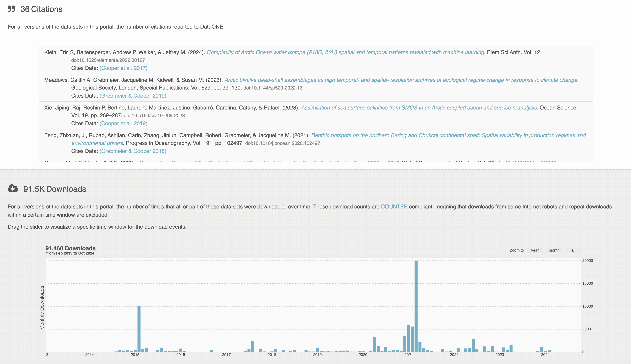Image resolution: width=631 pixels, height=364 pixels.
Task: Open Benthic hotspots Bering Chukchi article
Action: [448, 135]
